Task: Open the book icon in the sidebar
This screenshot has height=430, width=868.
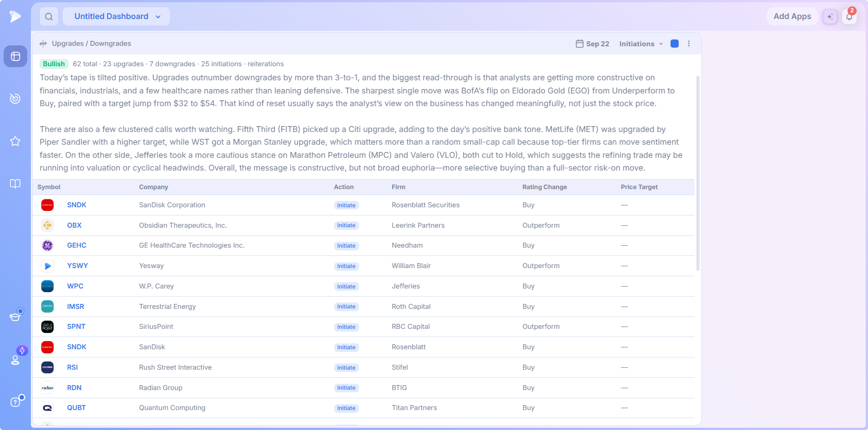Action: tap(15, 184)
